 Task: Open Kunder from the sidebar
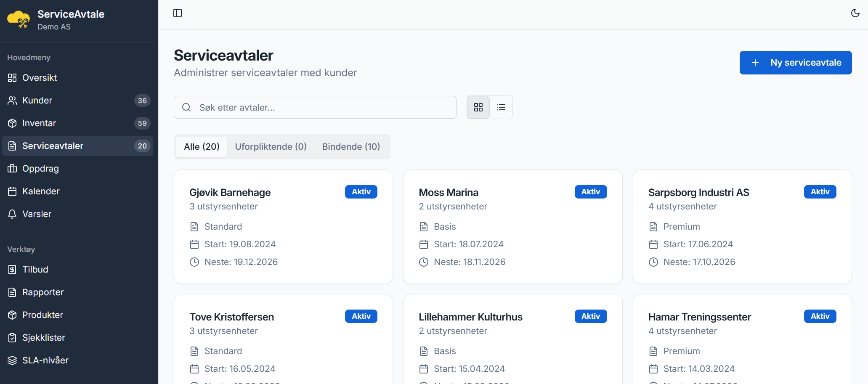tap(37, 101)
